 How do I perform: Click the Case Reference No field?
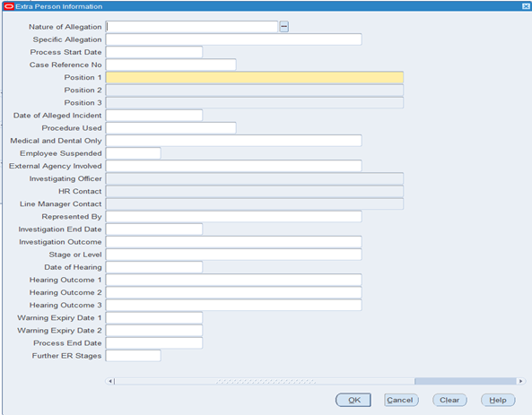click(170, 65)
